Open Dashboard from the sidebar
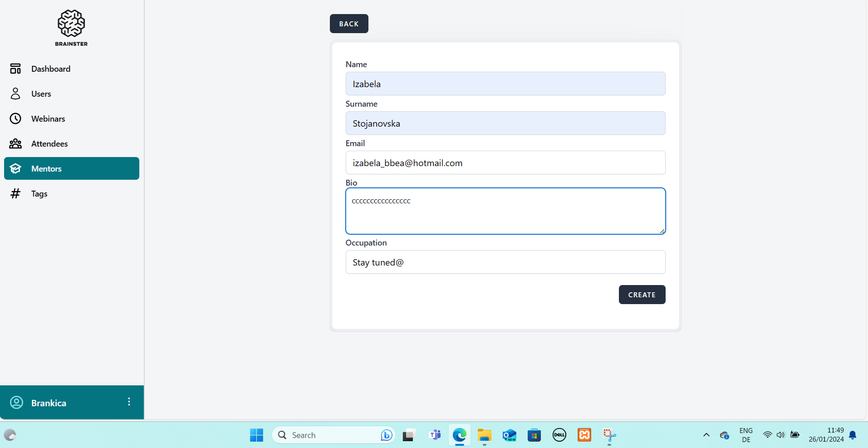Screen dimensions: 868x448 [x=50, y=69]
